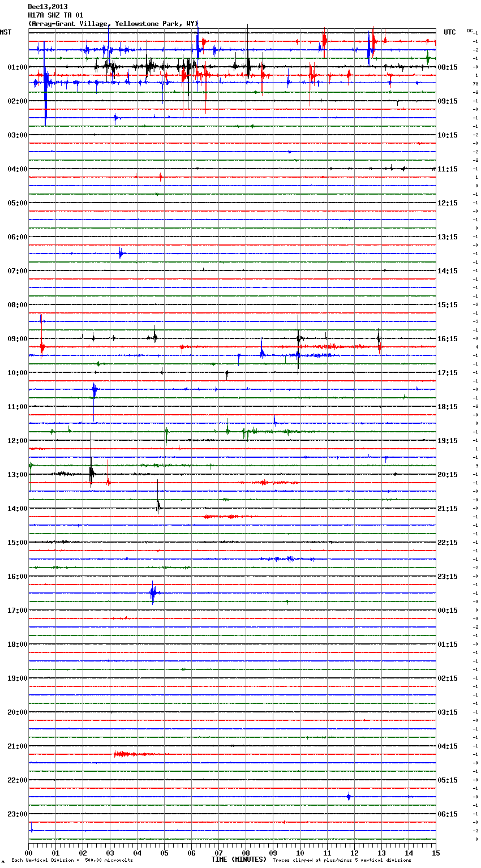Screen dimensions: 481x868
Task: Click the 15:15 UTC time label
Action: [x=448, y=305]
